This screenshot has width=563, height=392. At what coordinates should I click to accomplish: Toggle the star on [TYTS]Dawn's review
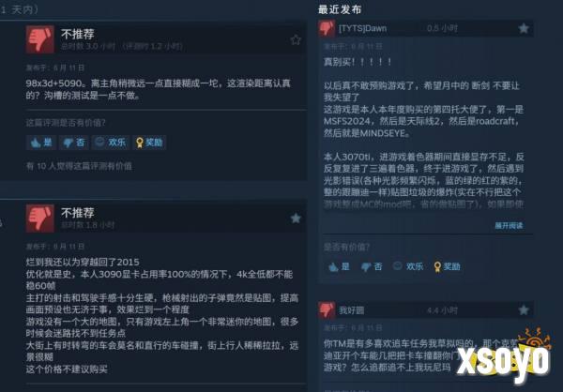pos(524,28)
